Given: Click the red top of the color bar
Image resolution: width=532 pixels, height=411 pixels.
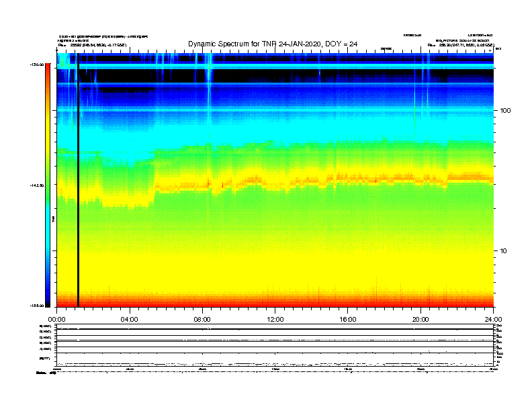Looking at the screenshot, I should click(x=48, y=73).
